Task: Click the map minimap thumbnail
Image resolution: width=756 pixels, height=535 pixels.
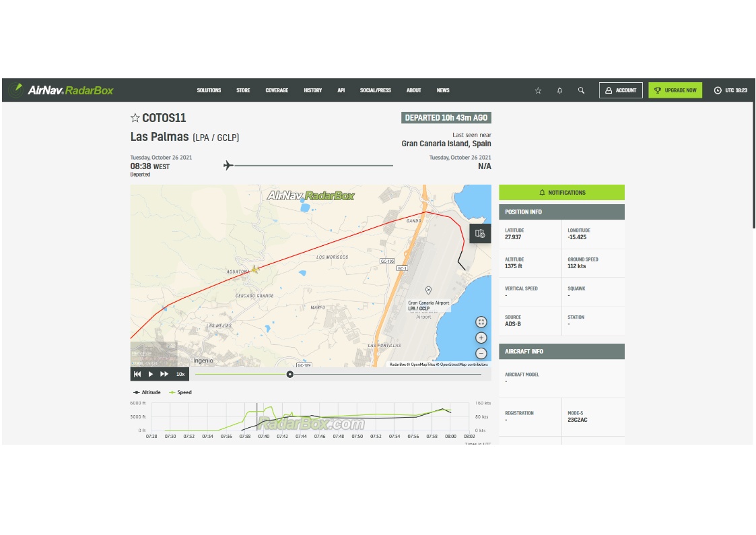Action: 153,354
